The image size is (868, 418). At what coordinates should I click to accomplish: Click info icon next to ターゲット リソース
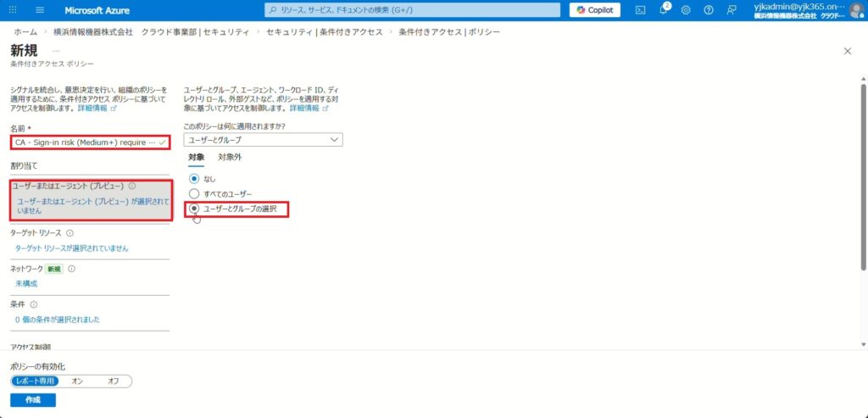click(x=70, y=232)
